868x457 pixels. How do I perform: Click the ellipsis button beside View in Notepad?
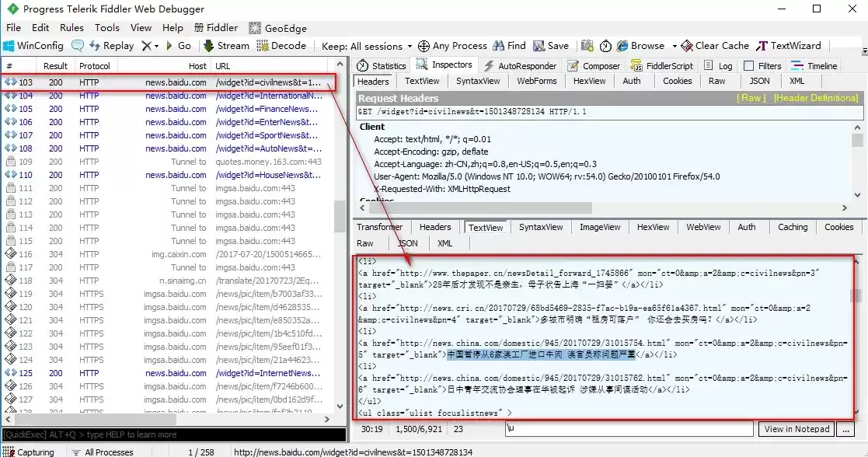click(x=845, y=429)
